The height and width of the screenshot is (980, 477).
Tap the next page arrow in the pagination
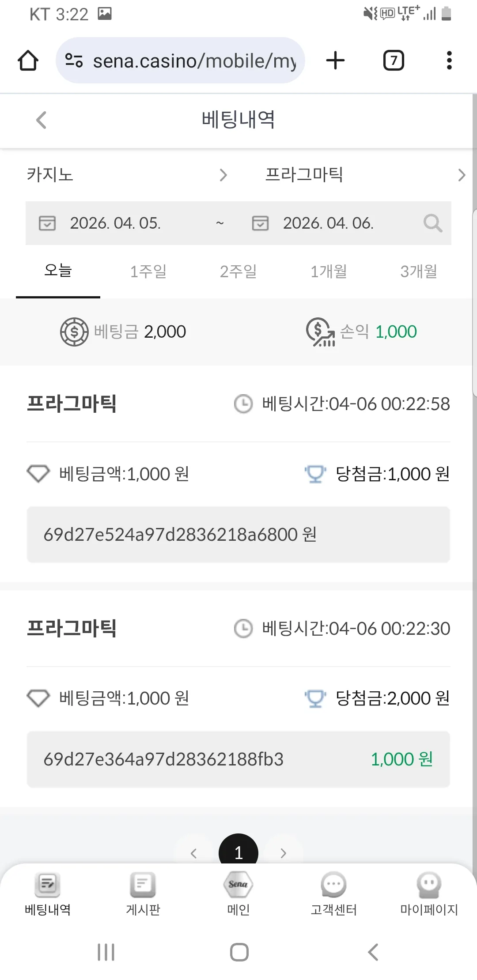pyautogui.click(x=284, y=853)
